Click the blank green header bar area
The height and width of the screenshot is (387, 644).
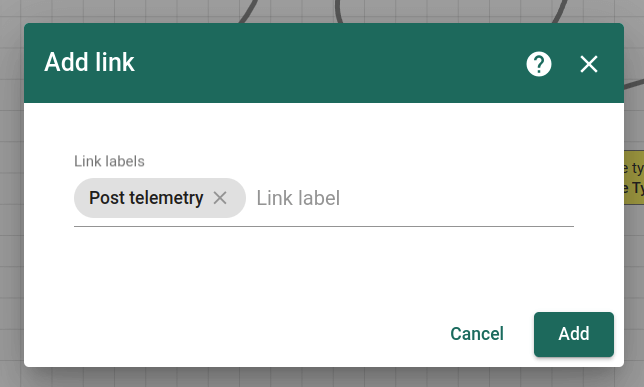click(329, 62)
